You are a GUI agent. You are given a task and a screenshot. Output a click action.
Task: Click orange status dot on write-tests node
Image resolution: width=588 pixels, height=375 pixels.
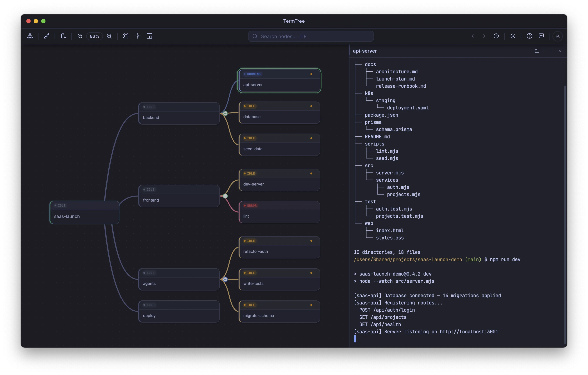pyautogui.click(x=311, y=273)
